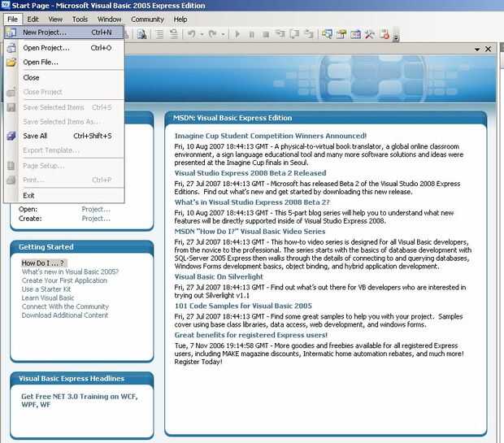Screen dimensions: 504x443
Task: Click the Find in Files toolbar icon
Action: 141,34
